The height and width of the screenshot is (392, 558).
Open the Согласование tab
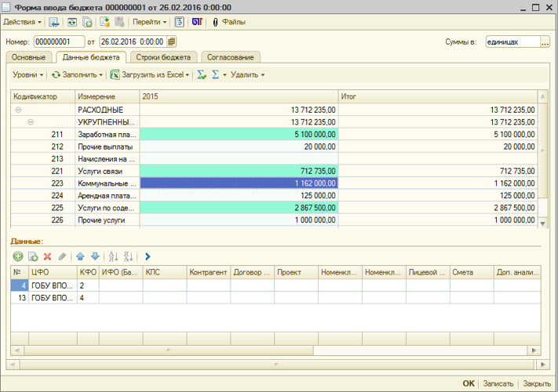point(231,57)
